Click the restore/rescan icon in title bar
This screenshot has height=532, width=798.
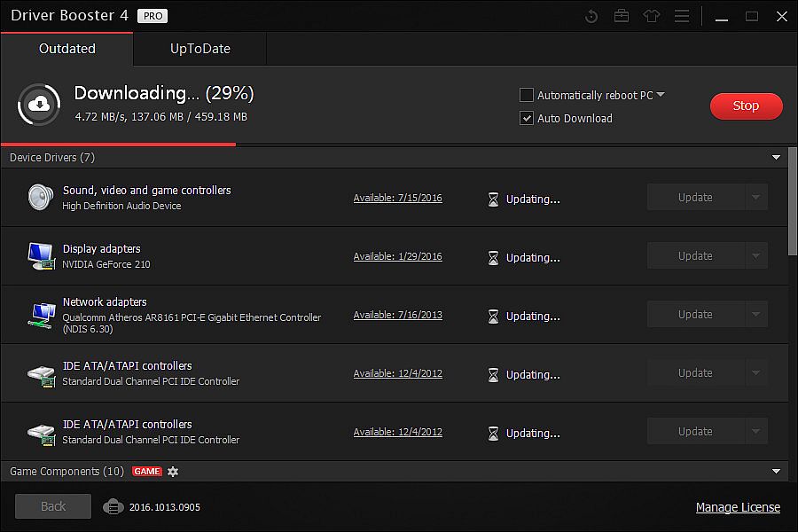coord(591,16)
